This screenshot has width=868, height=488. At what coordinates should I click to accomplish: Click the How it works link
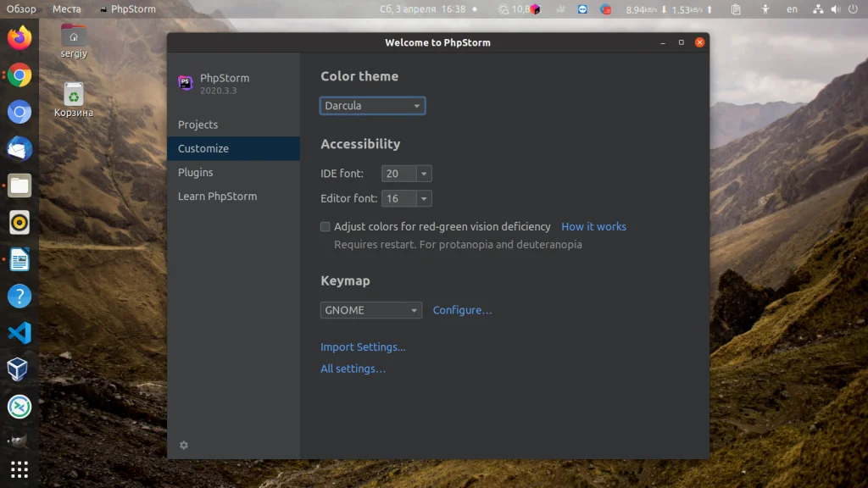(593, 226)
